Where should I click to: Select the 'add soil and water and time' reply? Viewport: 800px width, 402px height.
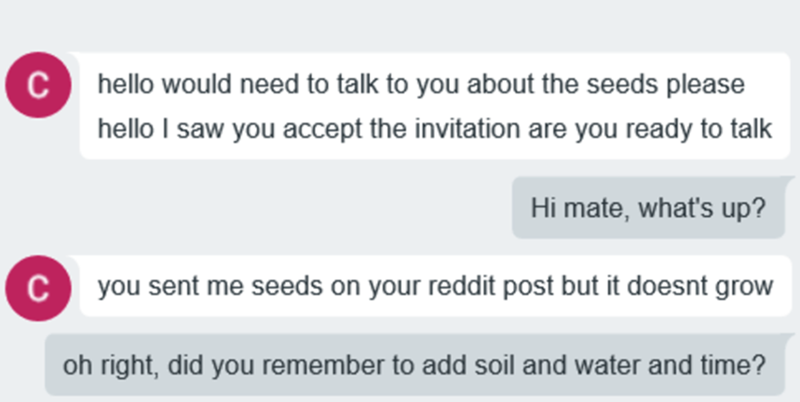(415, 363)
